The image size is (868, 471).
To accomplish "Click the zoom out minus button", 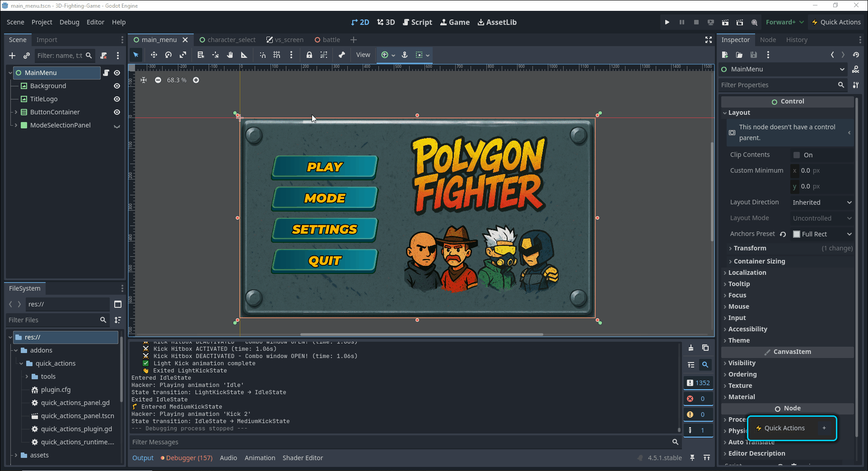I will [158, 80].
